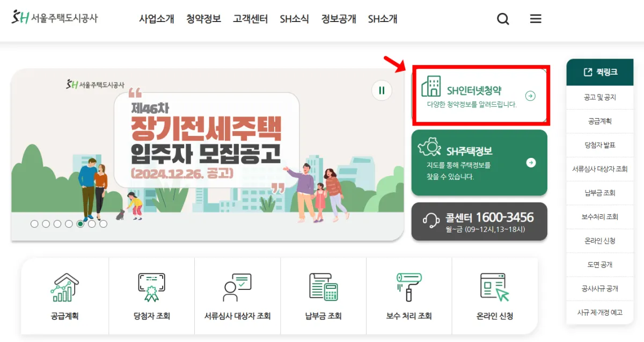This screenshot has width=644, height=342.
Task: Select the seventh banner slide indicator dot
Action: [x=103, y=224]
